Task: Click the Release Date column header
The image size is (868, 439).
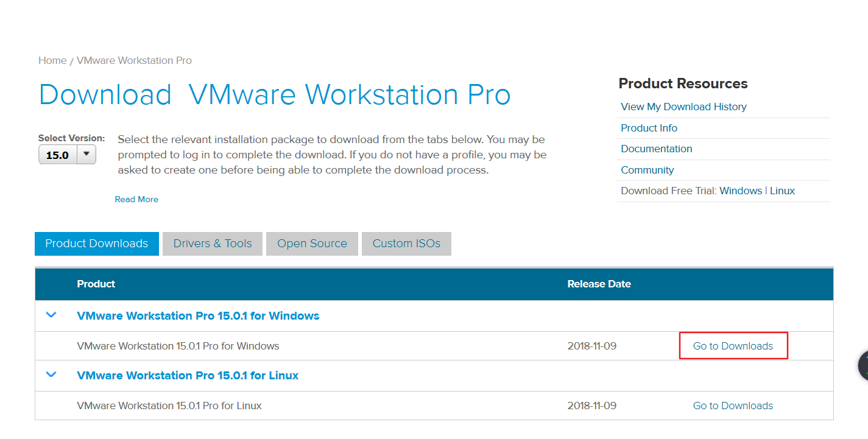Action: [x=599, y=284]
